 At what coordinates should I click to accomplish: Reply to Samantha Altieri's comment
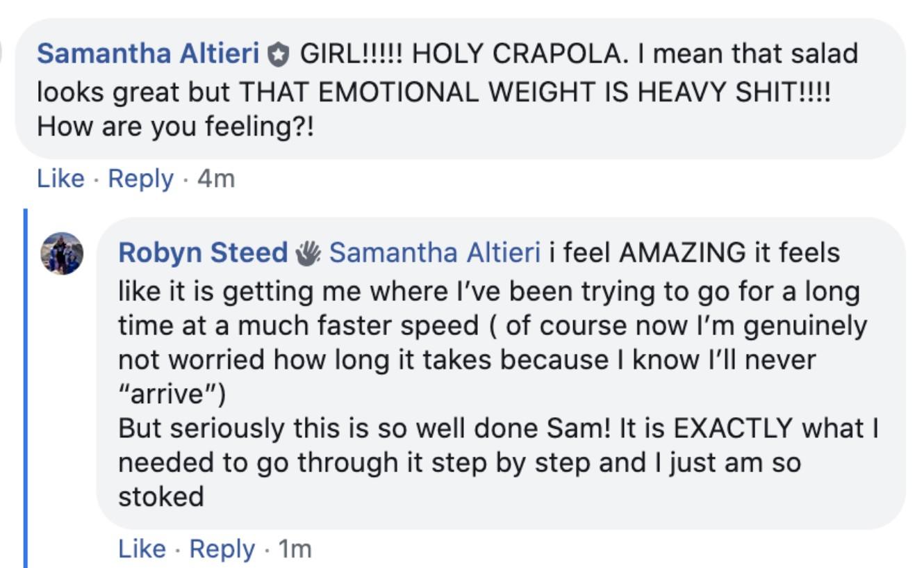pyautogui.click(x=141, y=179)
